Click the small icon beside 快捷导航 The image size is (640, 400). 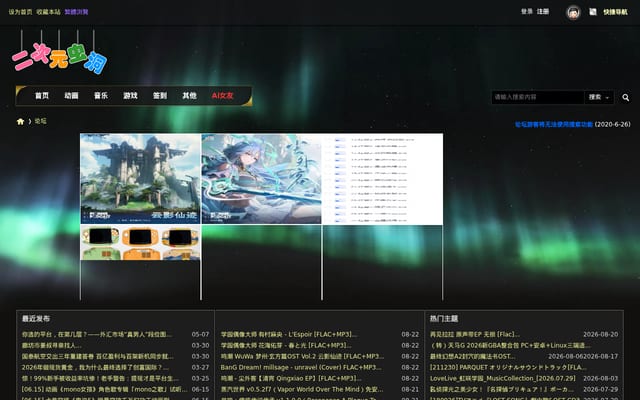593,12
